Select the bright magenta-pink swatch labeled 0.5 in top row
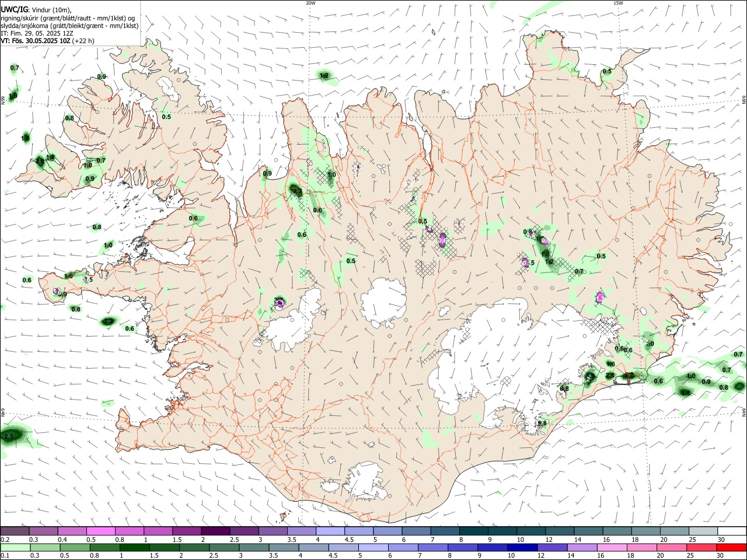The height and width of the screenshot is (560, 747). tap(100, 531)
